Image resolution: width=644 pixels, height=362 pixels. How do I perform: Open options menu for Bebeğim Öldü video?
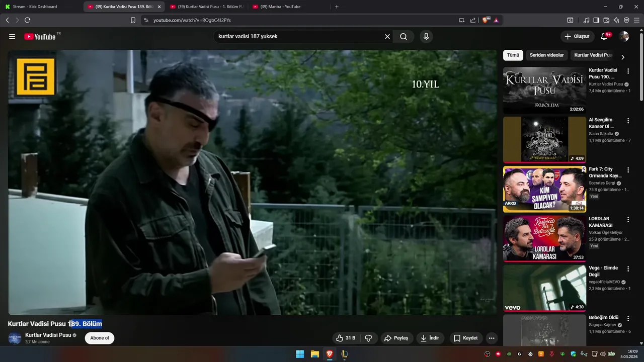(628, 319)
